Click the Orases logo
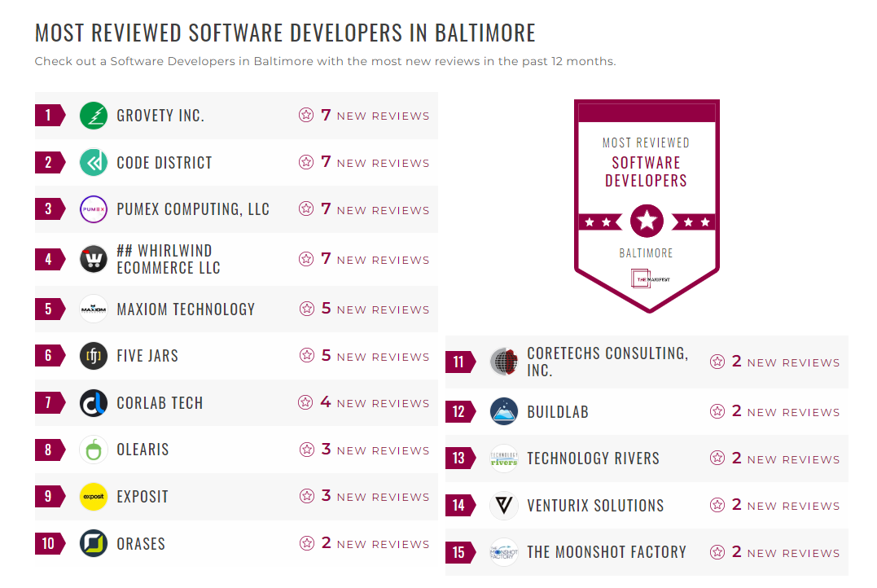The height and width of the screenshot is (588, 877). 93,544
